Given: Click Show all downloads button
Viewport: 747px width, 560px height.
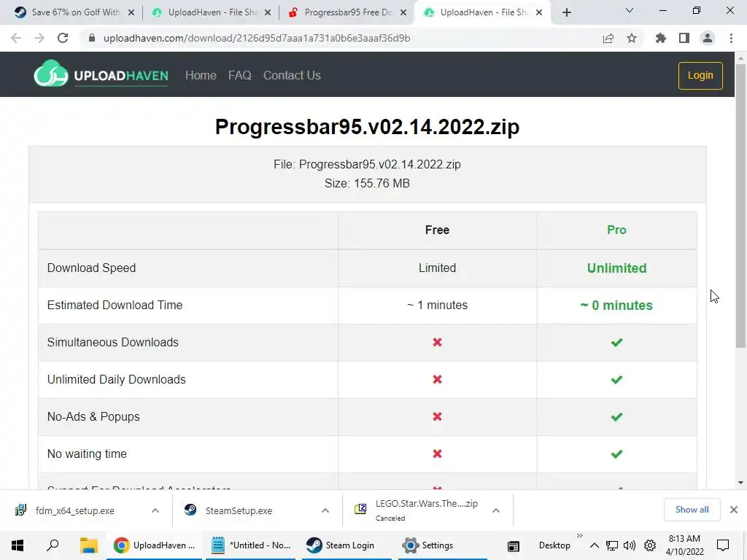Looking at the screenshot, I should point(692,510).
